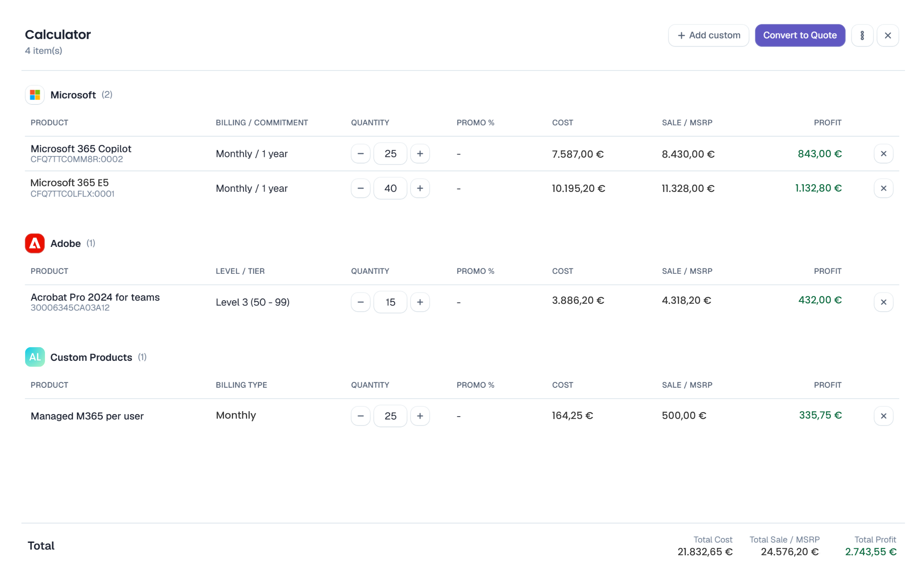Decrease Microsoft 365 Copilot quantity
924x578 pixels.
point(361,154)
